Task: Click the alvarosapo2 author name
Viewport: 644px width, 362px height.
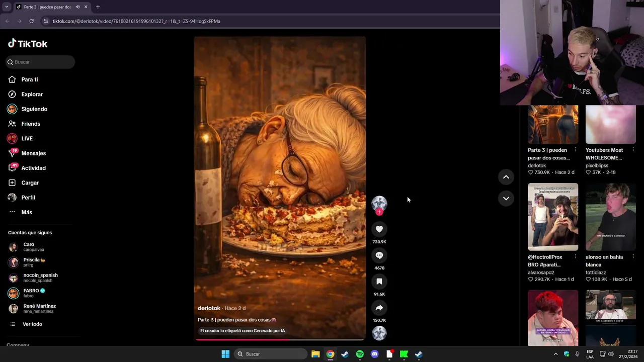Action: pyautogui.click(x=541, y=273)
